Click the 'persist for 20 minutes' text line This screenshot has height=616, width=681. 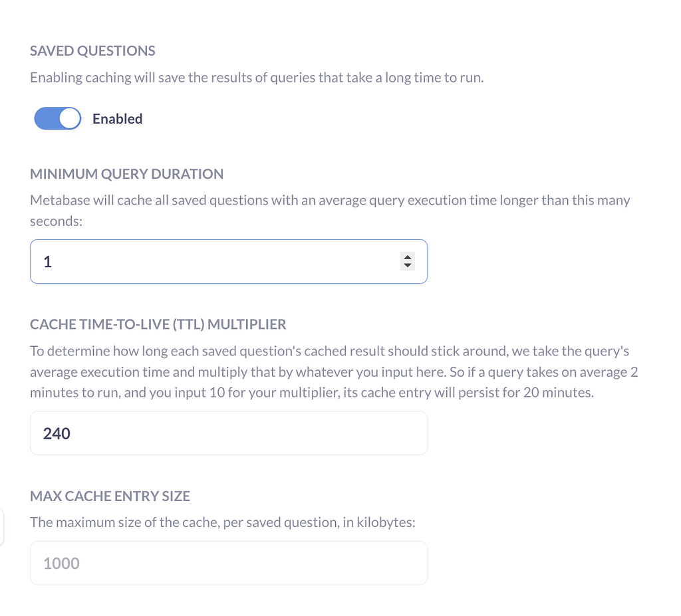[311, 392]
